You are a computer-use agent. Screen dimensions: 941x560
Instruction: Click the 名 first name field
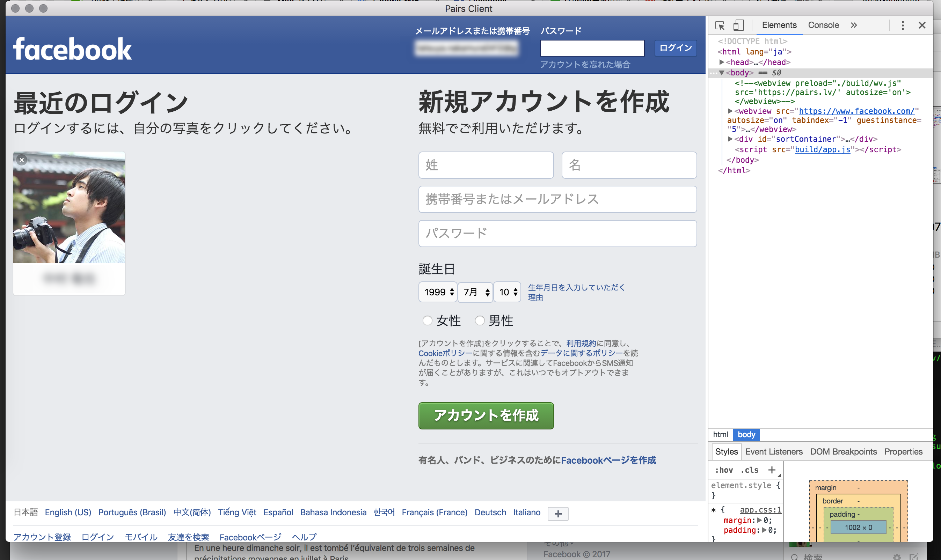(629, 165)
